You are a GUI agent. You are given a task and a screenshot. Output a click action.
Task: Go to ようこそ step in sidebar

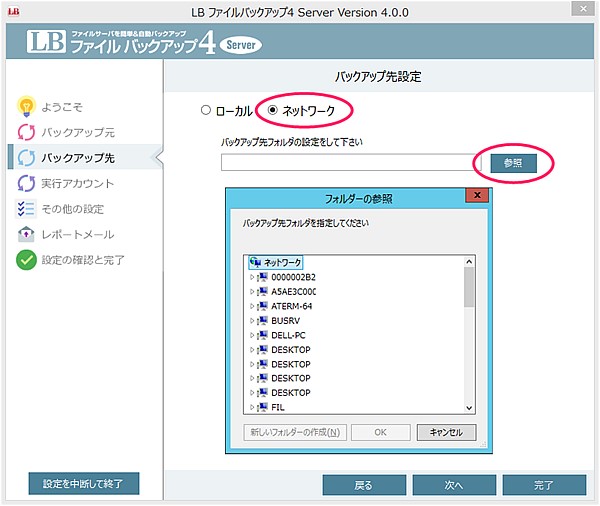click(62, 107)
